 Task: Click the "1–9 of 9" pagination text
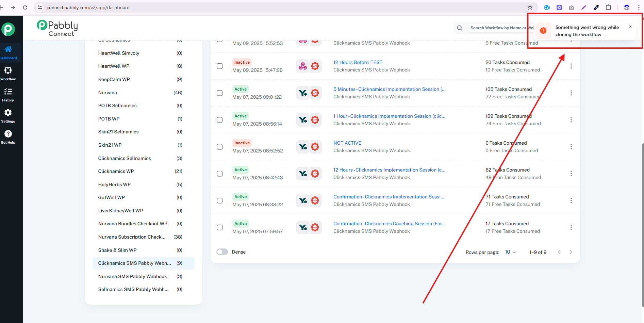pos(538,252)
